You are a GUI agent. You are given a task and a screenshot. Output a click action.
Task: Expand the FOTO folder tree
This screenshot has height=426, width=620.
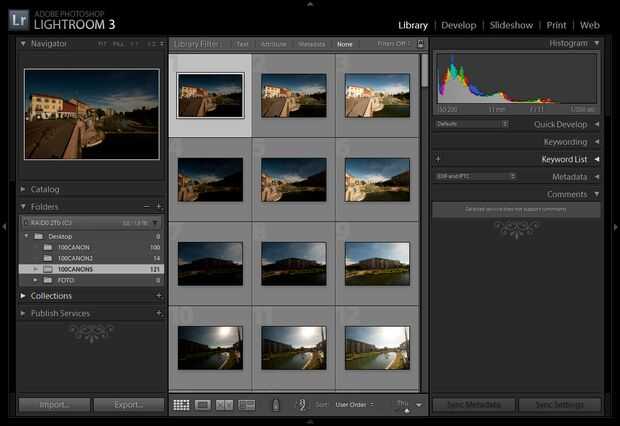point(36,280)
